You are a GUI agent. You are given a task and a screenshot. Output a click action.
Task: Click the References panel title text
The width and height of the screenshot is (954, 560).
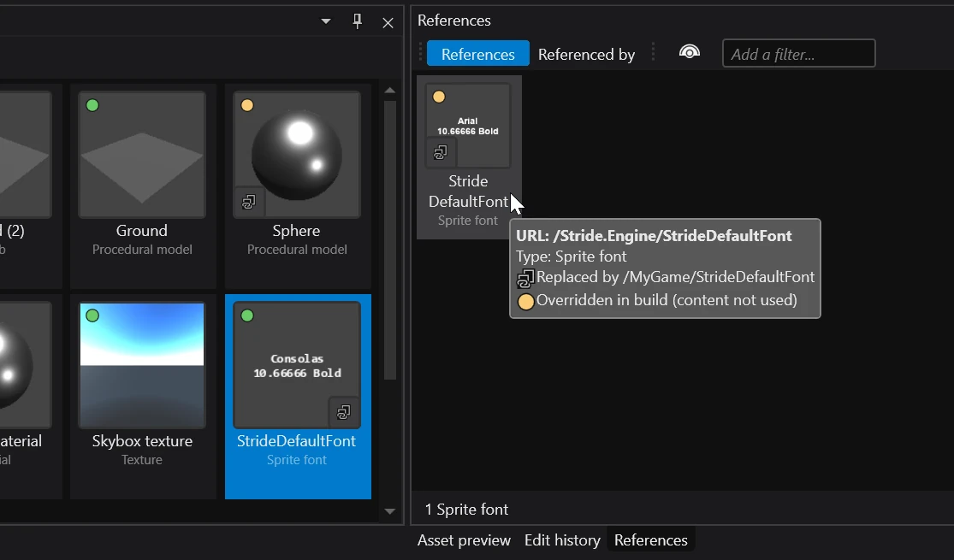click(453, 20)
